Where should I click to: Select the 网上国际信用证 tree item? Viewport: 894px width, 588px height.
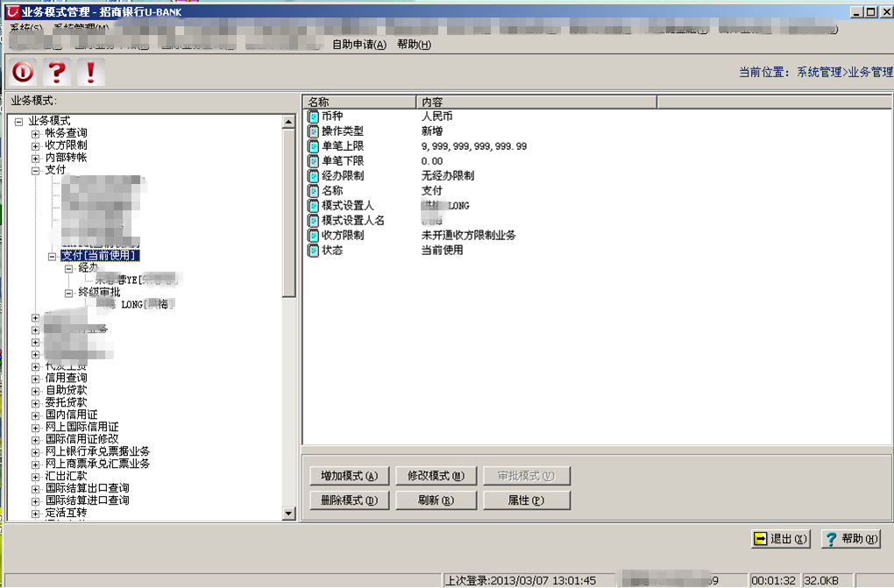(82, 427)
